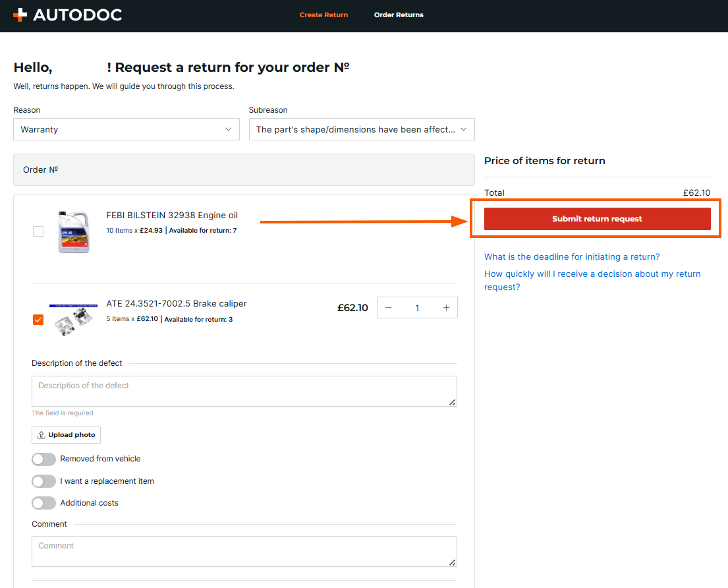The width and height of the screenshot is (728, 588).
Task: Enable the Additional costs switch
Action: click(43, 503)
